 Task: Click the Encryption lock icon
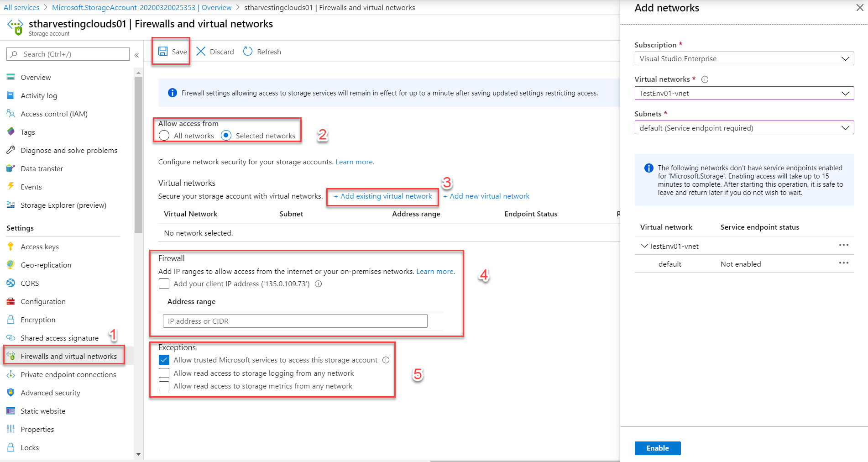pyautogui.click(x=11, y=320)
